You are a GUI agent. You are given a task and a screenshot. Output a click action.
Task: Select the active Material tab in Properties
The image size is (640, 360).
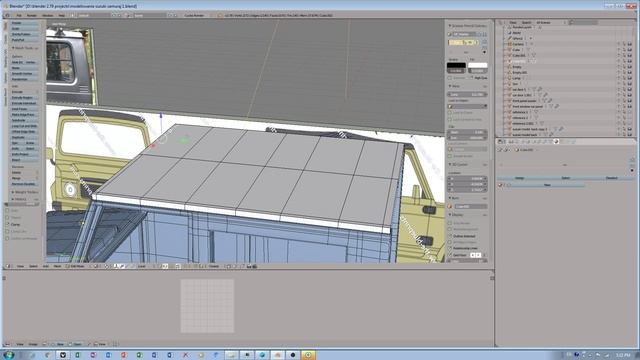556,142
